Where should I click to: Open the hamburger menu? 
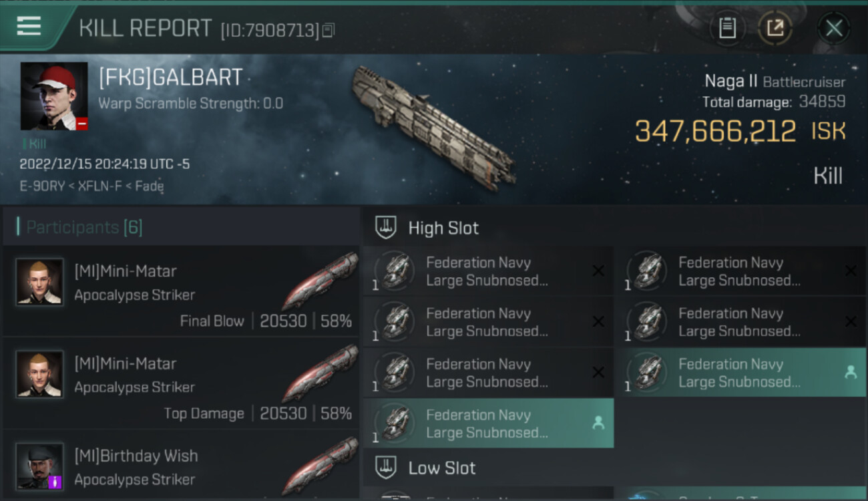coord(29,27)
